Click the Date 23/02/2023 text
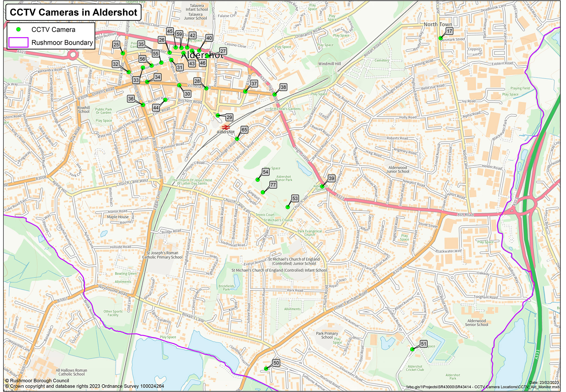The width and height of the screenshot is (566, 392). pyautogui.click(x=544, y=382)
